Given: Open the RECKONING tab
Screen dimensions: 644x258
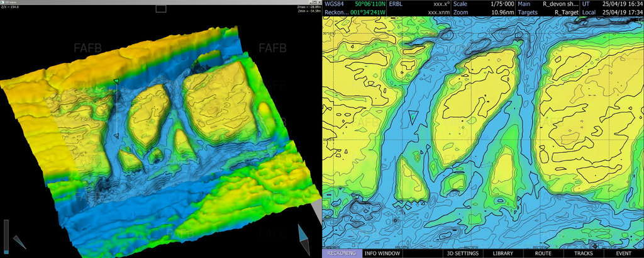Looking at the screenshot, I should pyautogui.click(x=343, y=253).
